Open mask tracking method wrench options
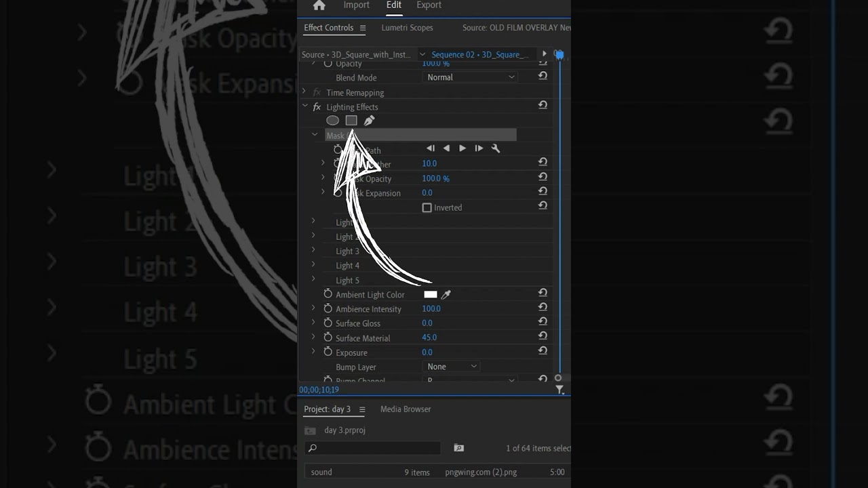This screenshot has height=488, width=868. 496,148
